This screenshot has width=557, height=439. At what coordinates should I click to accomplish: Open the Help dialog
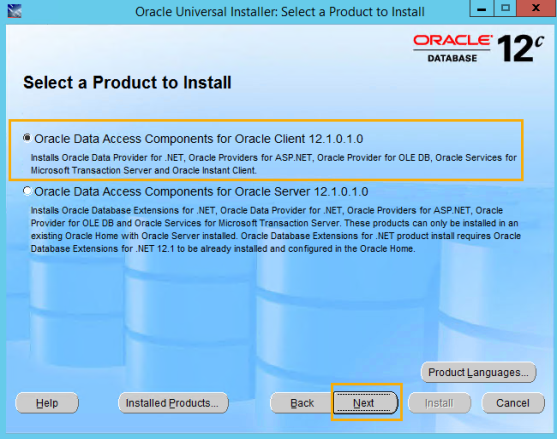pos(47,403)
